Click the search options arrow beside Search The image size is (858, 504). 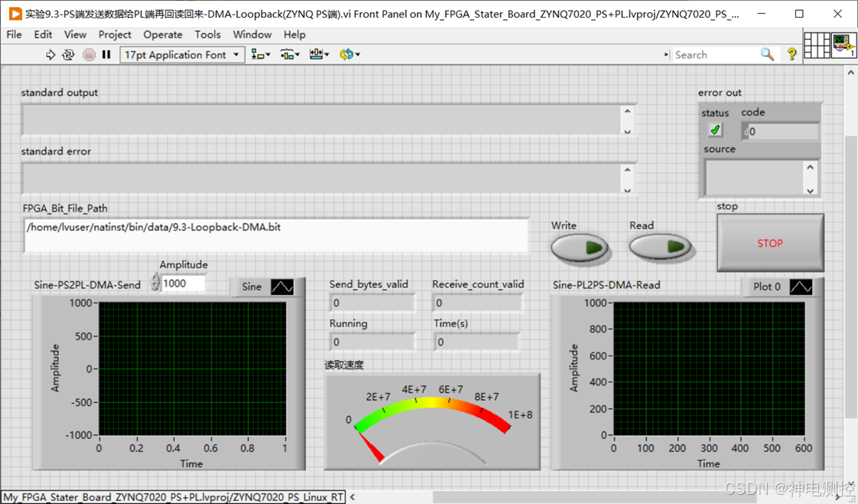(667, 55)
